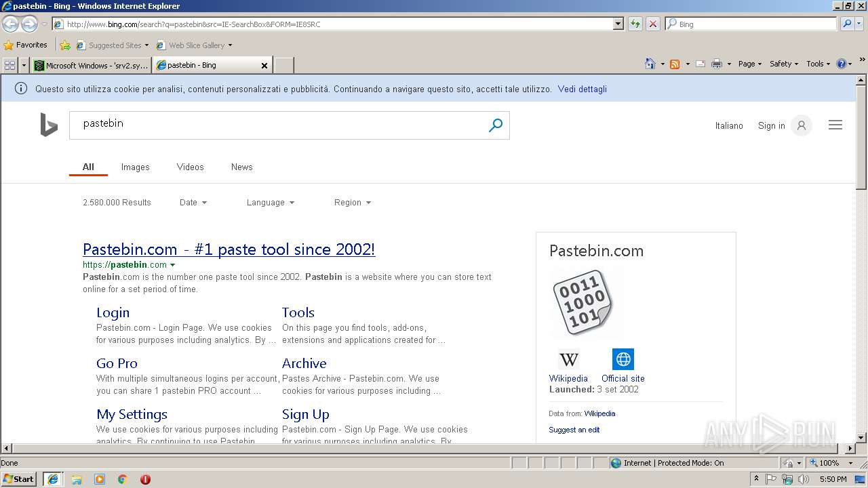
Task: Click the Wikipedia W icon
Action: point(569,359)
